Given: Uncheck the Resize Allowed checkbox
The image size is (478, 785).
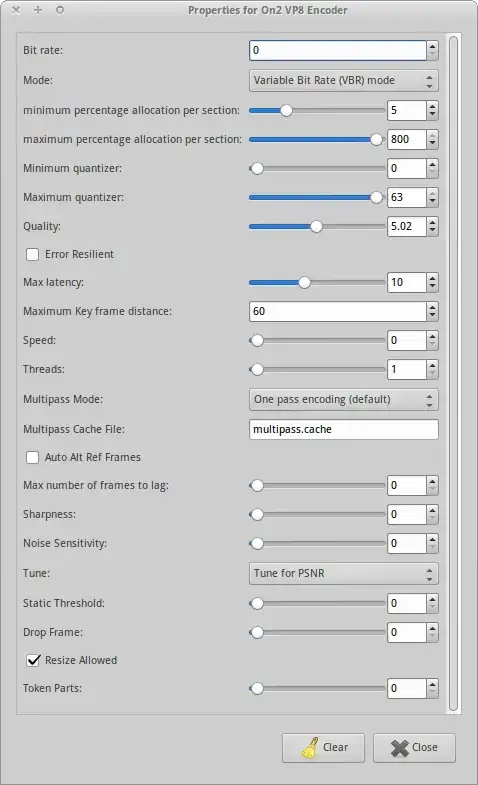Looking at the screenshot, I should [33, 660].
